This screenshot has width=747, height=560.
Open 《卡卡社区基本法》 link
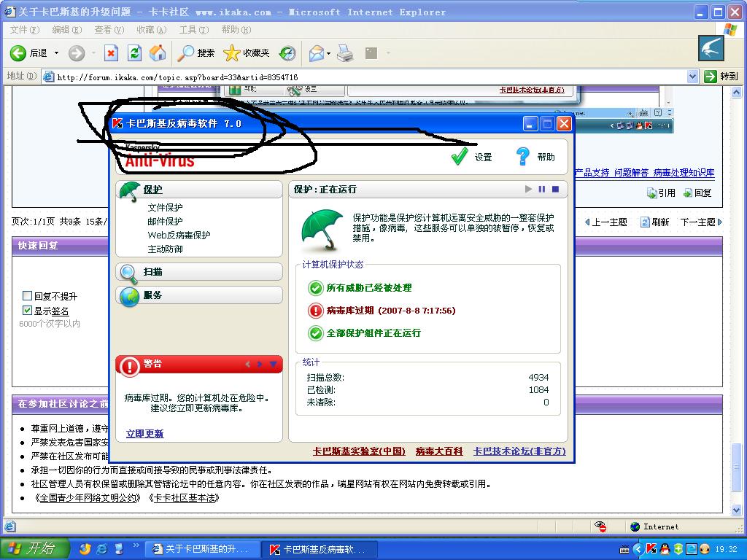point(184,497)
